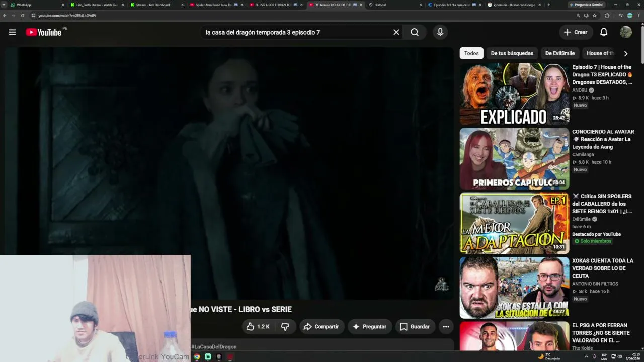The width and height of the screenshot is (644, 362).
Task: Click the browser address bar URL
Action: coord(67,16)
